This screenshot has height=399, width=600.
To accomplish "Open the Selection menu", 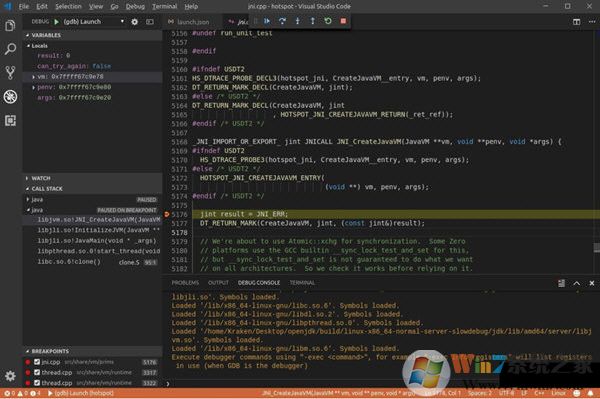I will pyautogui.click(x=68, y=7).
